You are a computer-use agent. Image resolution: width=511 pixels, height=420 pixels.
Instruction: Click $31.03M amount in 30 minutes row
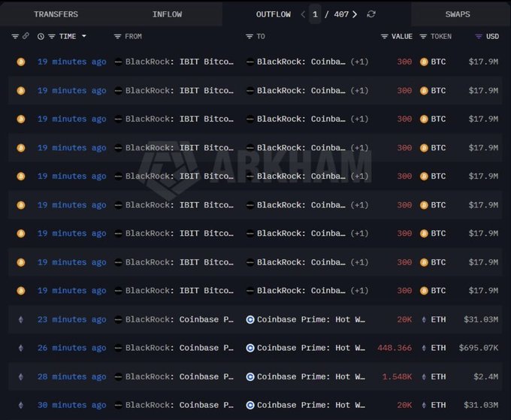click(481, 405)
